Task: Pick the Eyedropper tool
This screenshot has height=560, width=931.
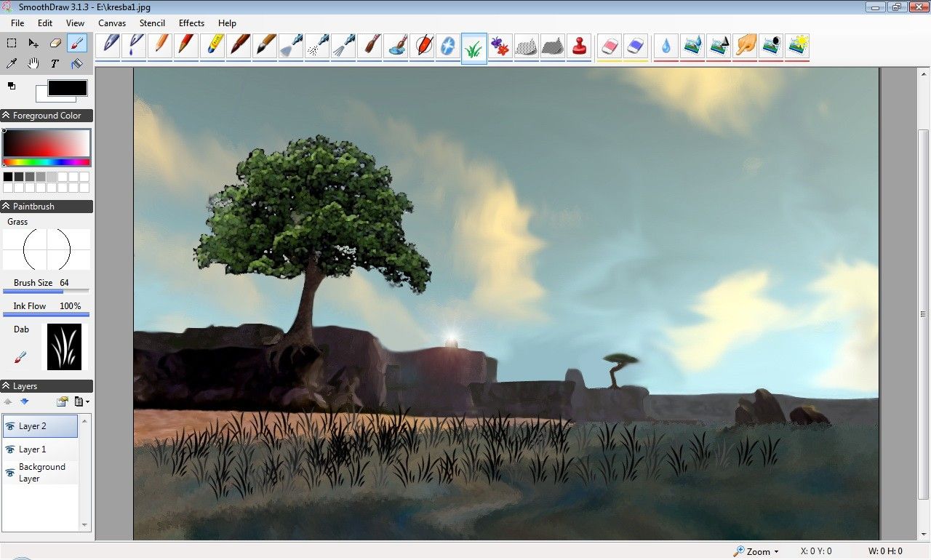Action: (12, 63)
